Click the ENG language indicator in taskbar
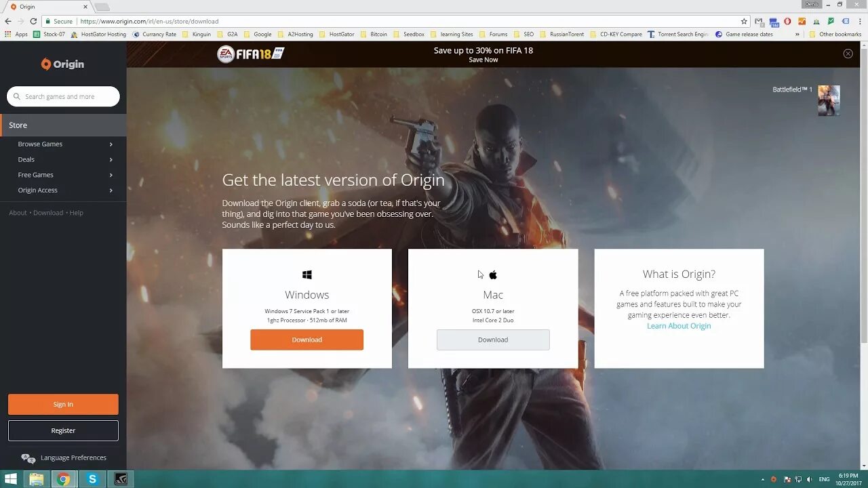This screenshot has height=488, width=868. pyautogui.click(x=824, y=479)
